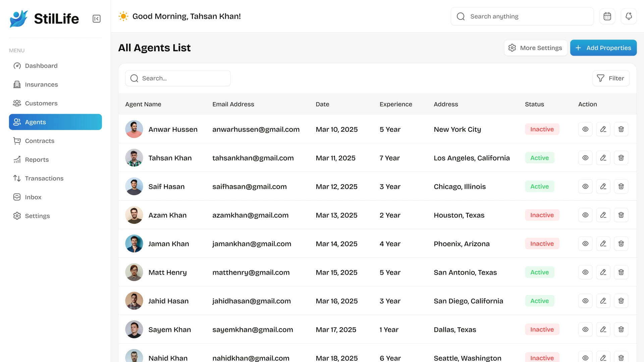The width and height of the screenshot is (644, 362).
Task: Click the Status column header
Action: [x=534, y=104]
